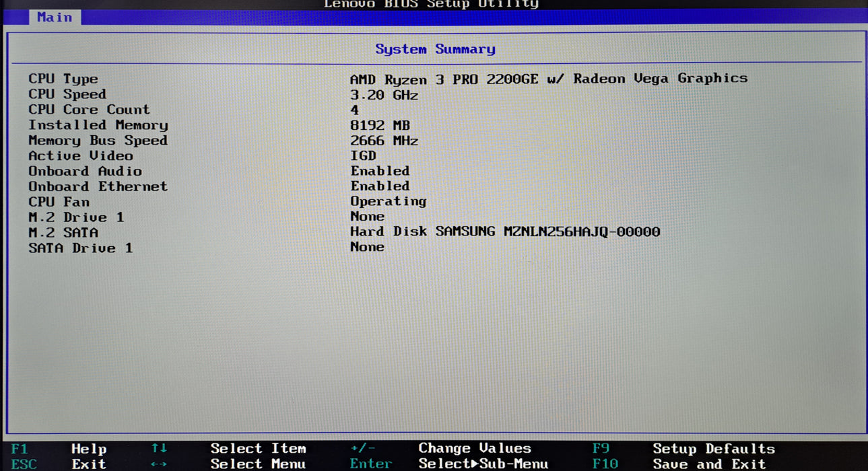Select the CPU Speed label
Screen dimensions: 868x471
click(x=67, y=94)
